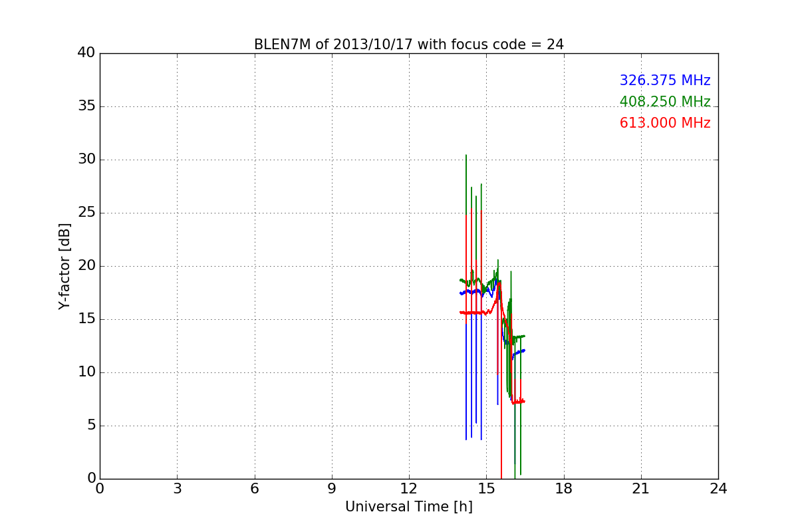Viewport: 798px width, 532px height.
Task: Click x-axis tick label '18'
Action: click(564, 489)
